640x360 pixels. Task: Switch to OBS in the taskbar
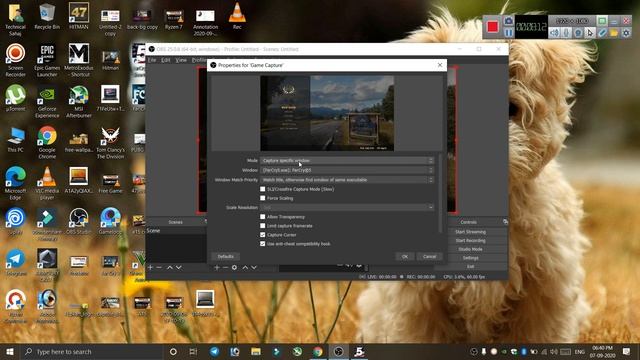(338, 351)
